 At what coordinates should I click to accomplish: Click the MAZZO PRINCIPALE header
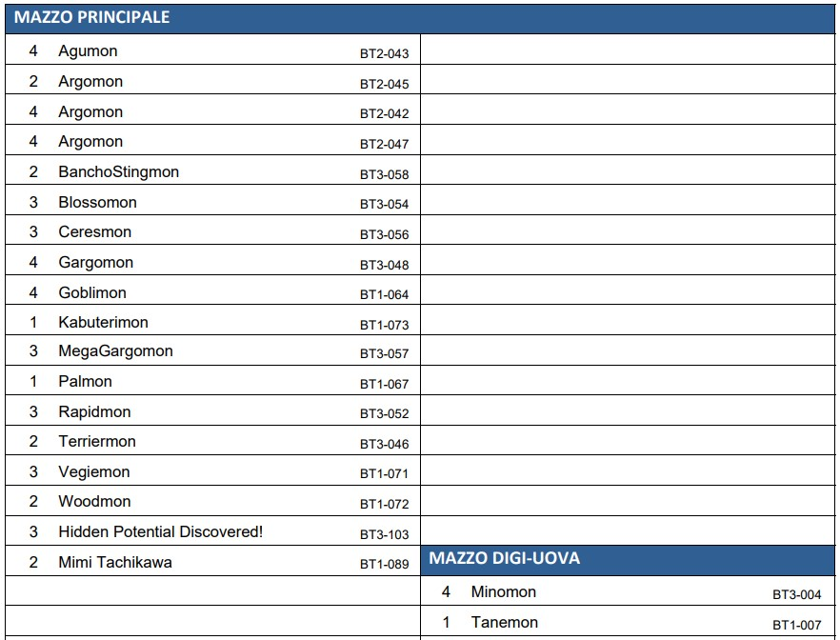(91, 17)
